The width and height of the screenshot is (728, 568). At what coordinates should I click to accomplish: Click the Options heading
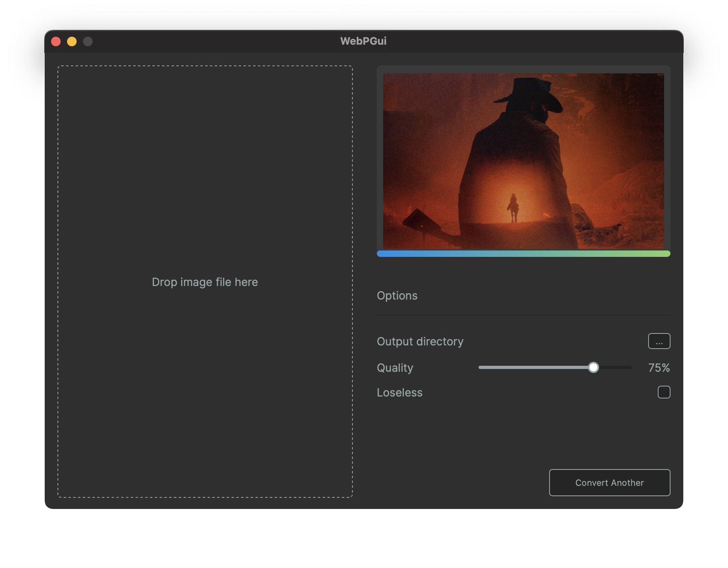pos(397,296)
